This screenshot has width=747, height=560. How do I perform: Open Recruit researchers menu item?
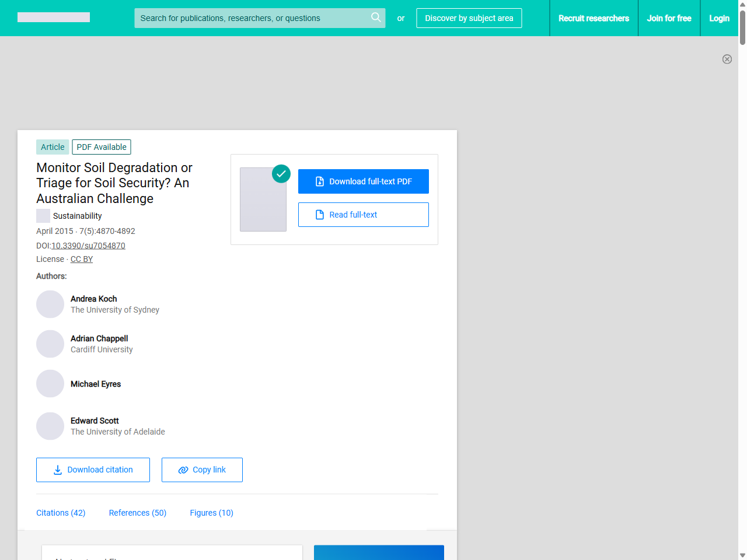coord(594,18)
